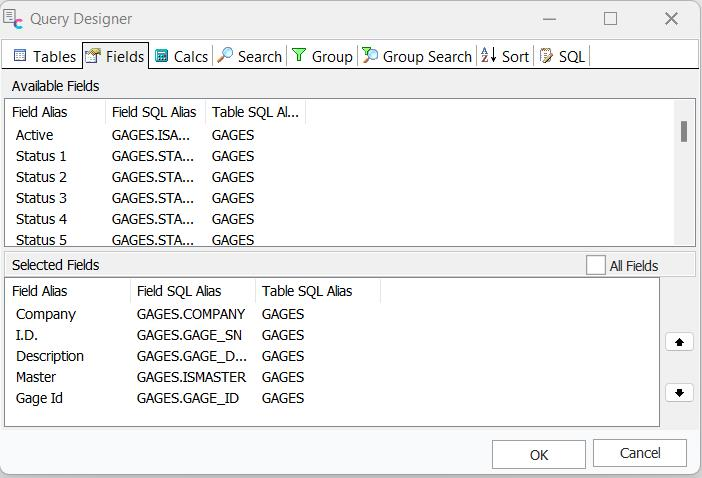
Task: Select the Company row in Selected Fields
Action: pyautogui.click(x=46, y=314)
